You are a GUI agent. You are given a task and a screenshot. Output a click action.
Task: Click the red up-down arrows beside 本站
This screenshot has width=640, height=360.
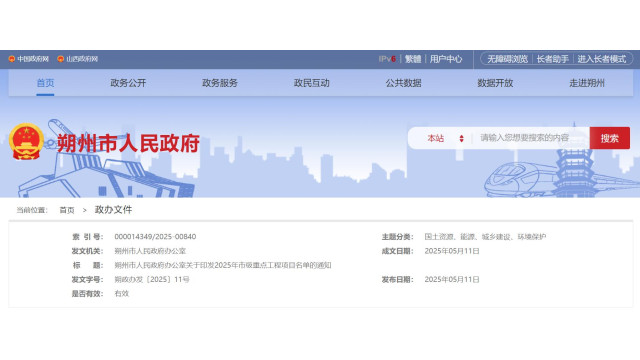(x=461, y=138)
